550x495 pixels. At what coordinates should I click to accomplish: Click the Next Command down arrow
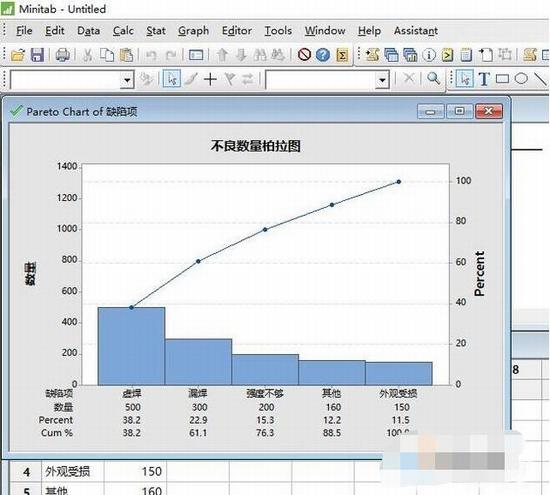(x=241, y=55)
